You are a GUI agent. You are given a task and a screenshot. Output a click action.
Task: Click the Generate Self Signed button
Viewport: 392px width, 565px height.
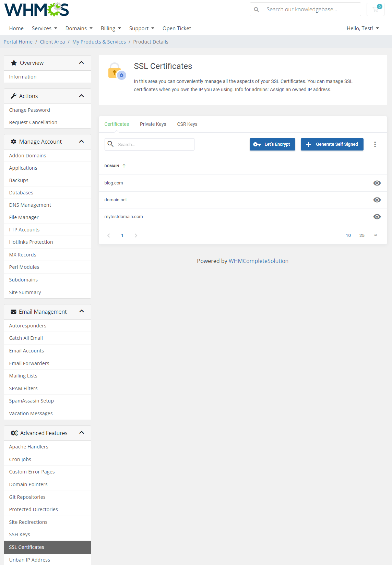(x=332, y=144)
